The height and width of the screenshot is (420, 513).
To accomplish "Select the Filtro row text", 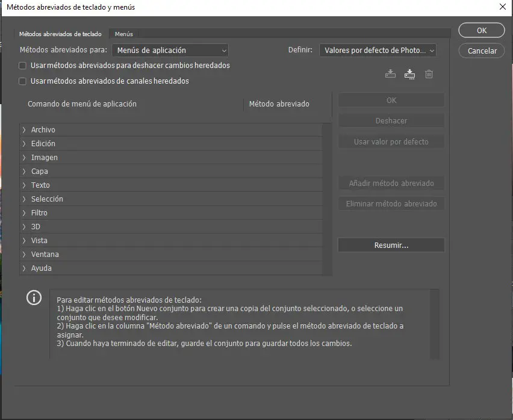I will pos(39,213).
